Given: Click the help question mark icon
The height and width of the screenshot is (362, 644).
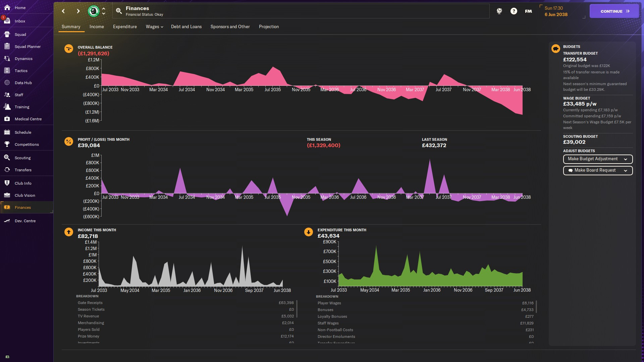Looking at the screenshot, I should 514,11.
